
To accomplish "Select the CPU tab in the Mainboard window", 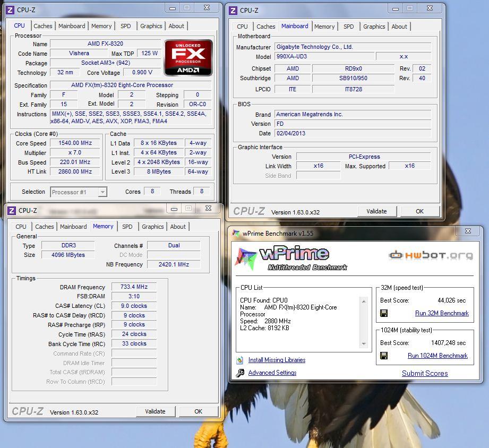I will click(x=242, y=27).
